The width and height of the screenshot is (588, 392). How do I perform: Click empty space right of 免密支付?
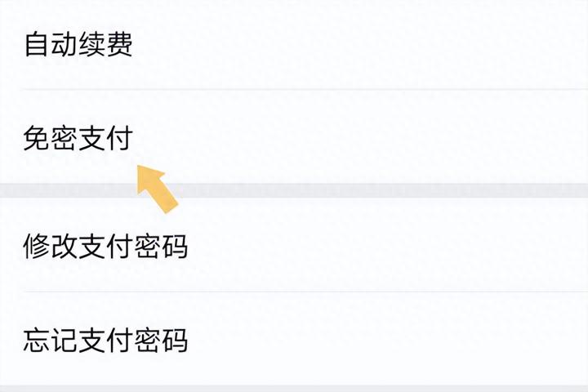pyautogui.click(x=367, y=139)
